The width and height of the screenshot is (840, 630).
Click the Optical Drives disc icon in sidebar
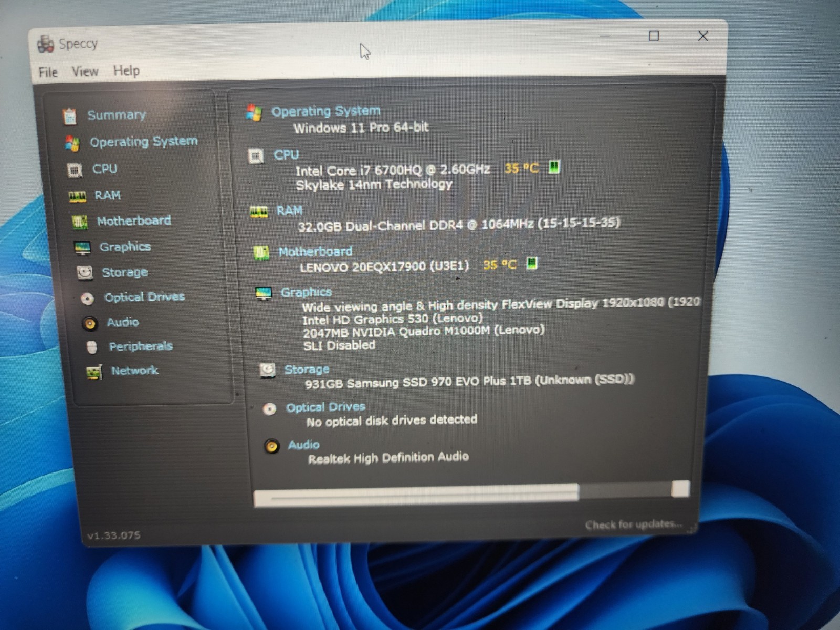click(x=88, y=299)
